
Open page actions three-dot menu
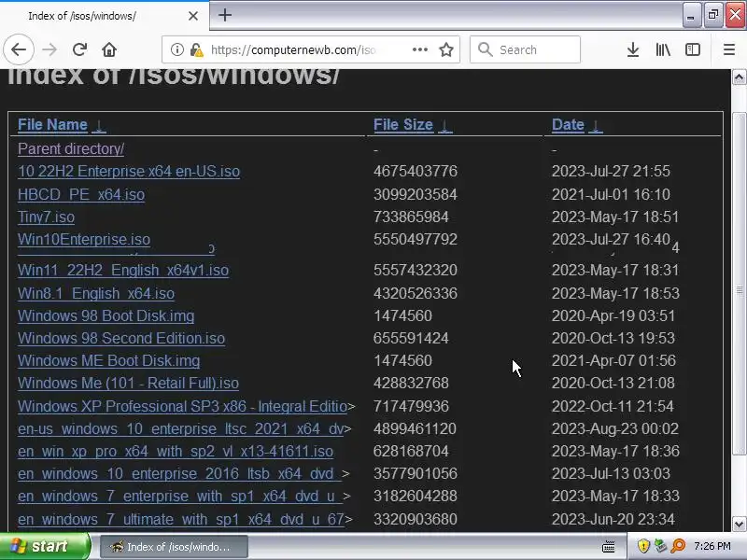tap(419, 49)
